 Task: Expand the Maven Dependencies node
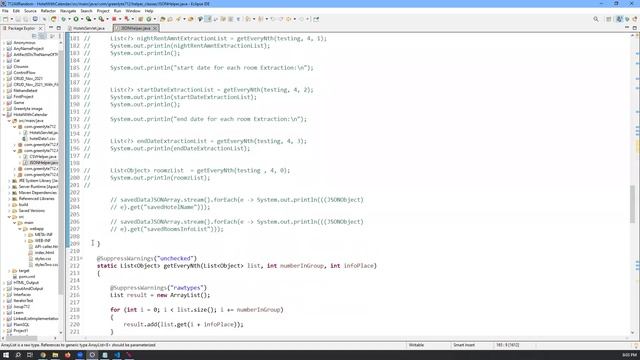pyautogui.click(x=9, y=193)
